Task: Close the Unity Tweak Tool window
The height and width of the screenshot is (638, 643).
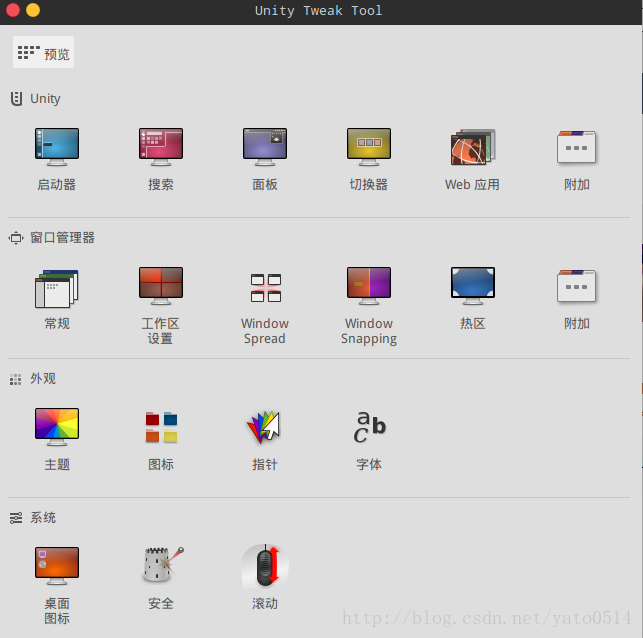Action: (x=13, y=10)
